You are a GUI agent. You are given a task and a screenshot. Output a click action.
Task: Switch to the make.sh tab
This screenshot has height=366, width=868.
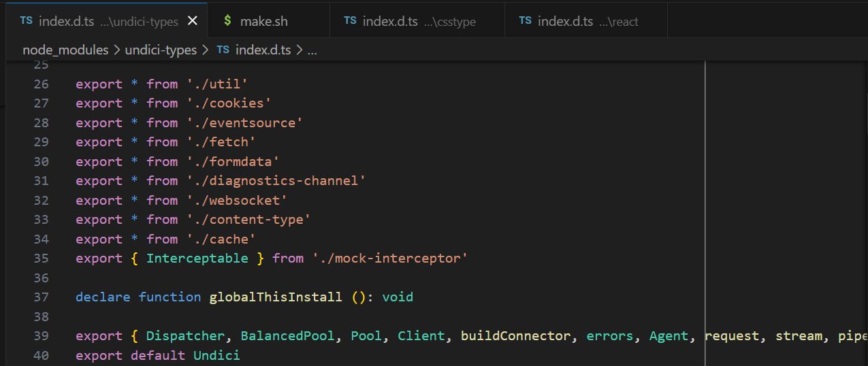(x=263, y=21)
